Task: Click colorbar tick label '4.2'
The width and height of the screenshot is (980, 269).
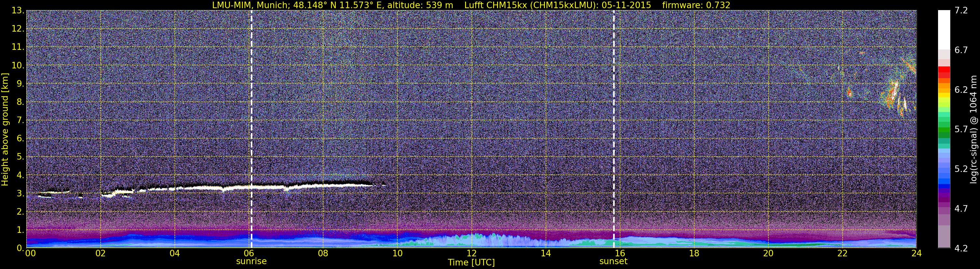Action: [961, 248]
